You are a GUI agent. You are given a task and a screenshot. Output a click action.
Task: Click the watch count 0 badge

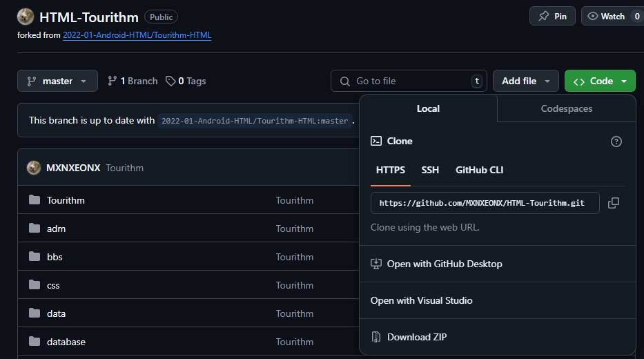637,17
